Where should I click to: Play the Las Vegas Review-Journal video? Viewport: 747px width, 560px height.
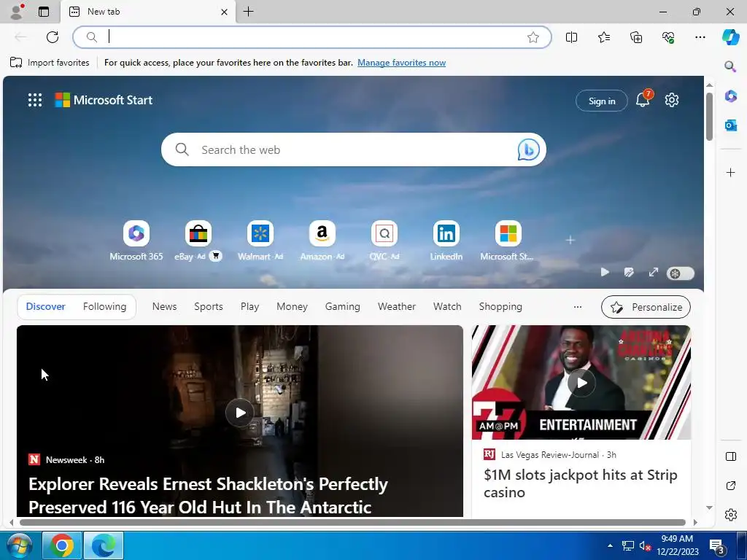pyautogui.click(x=581, y=383)
